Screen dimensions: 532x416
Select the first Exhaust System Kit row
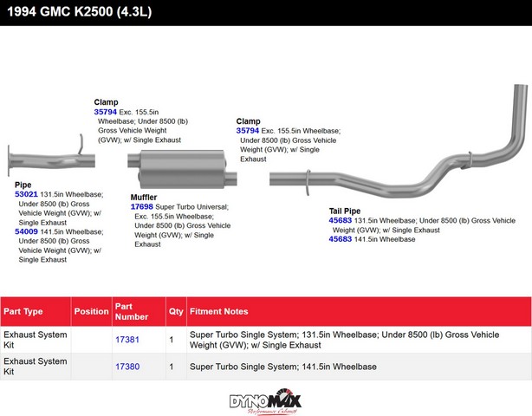[35, 340]
